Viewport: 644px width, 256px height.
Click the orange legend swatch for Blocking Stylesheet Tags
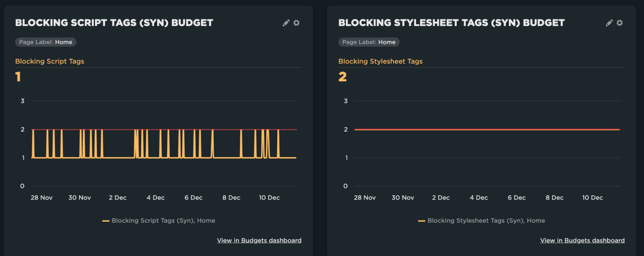tap(421, 221)
